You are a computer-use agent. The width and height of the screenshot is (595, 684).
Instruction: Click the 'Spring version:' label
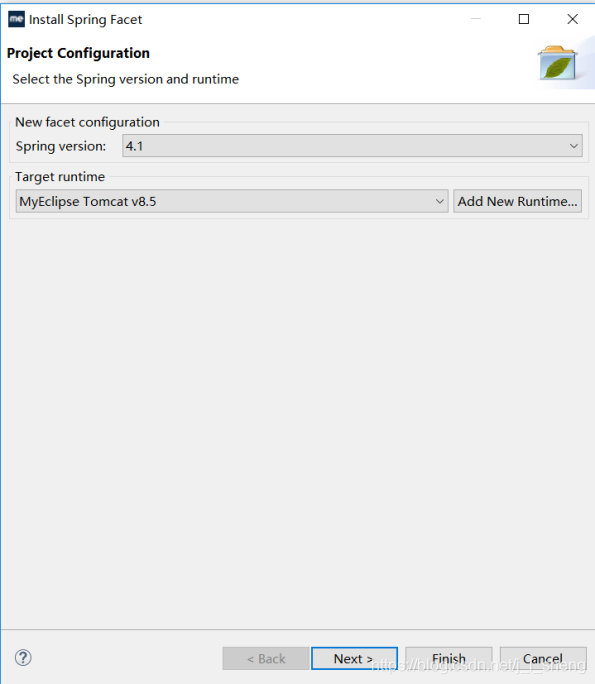pyautogui.click(x=61, y=146)
